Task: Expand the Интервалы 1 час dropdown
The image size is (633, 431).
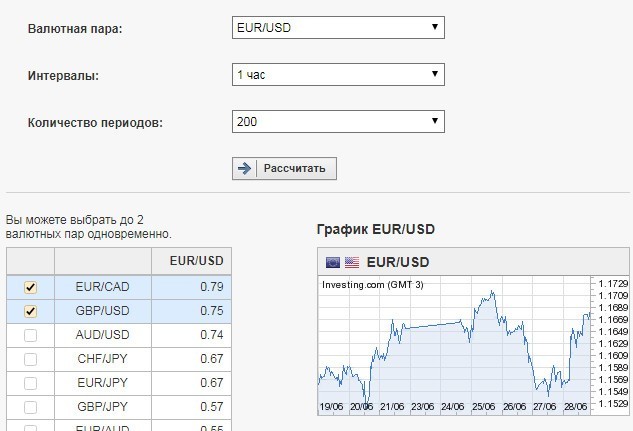Action: 337,74
